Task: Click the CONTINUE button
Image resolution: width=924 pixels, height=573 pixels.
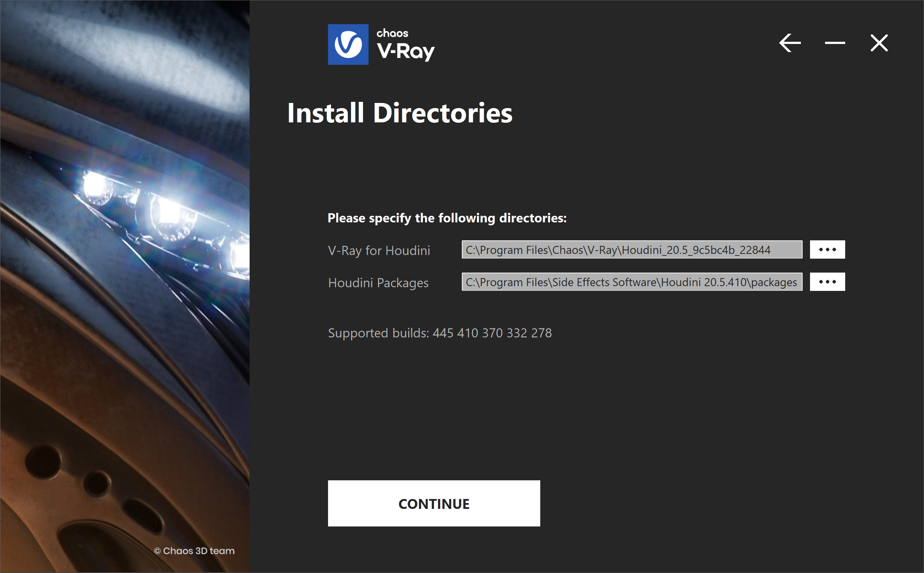Action: [434, 503]
